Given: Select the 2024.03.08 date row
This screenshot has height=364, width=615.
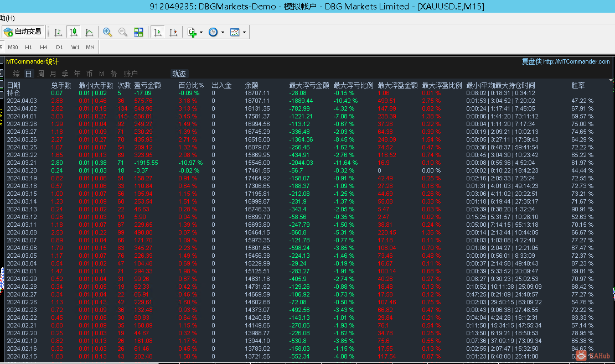Looking at the screenshot, I should (307, 233).
